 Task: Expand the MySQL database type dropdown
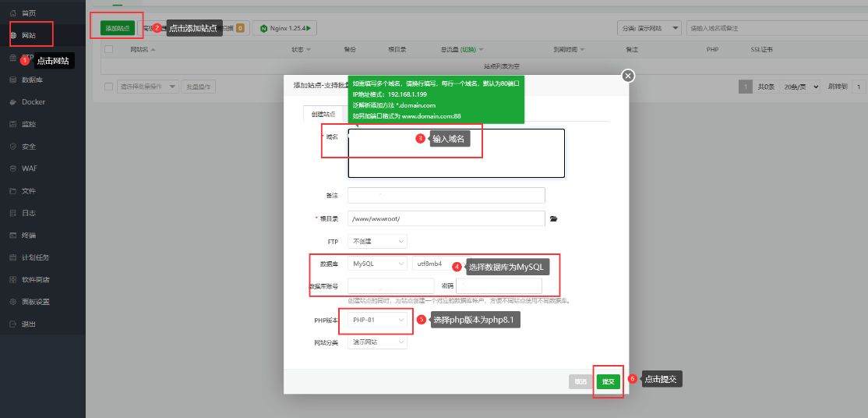377,264
